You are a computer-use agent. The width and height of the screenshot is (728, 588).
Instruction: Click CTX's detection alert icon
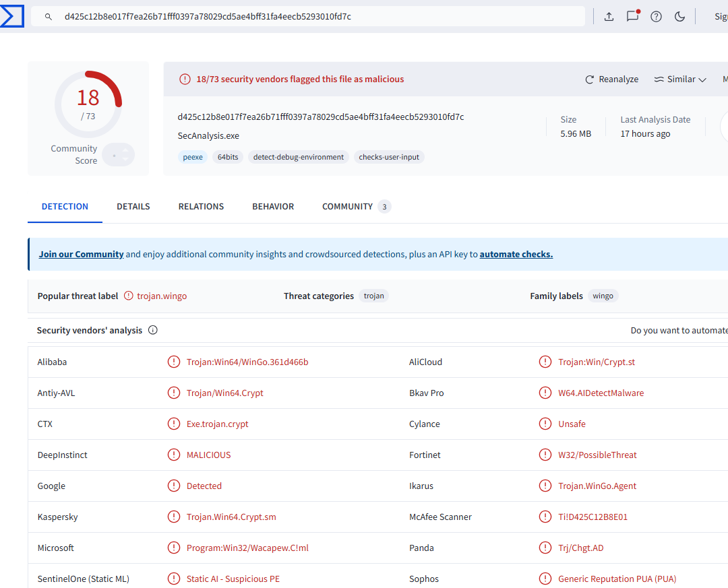174,424
